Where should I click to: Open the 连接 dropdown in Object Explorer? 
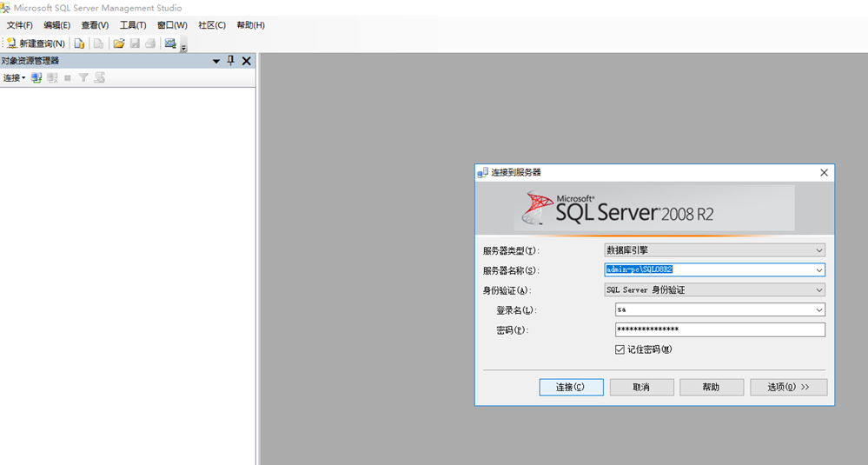(14, 78)
